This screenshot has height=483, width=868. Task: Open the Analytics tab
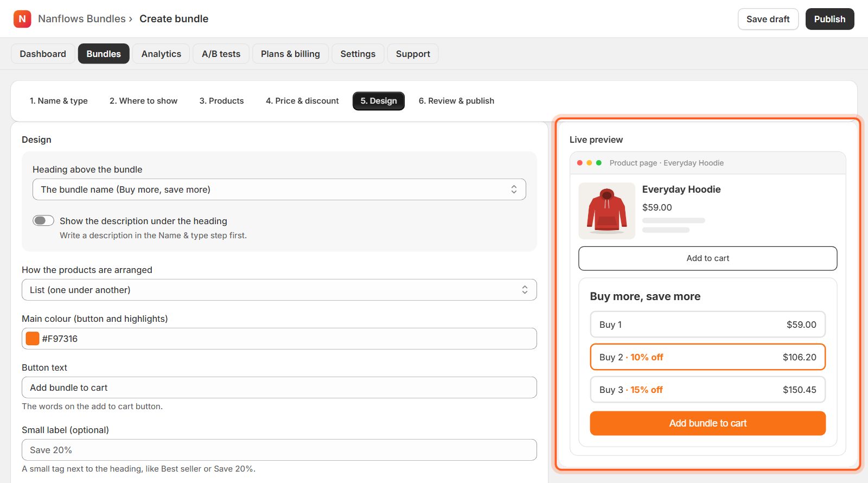[161, 54]
